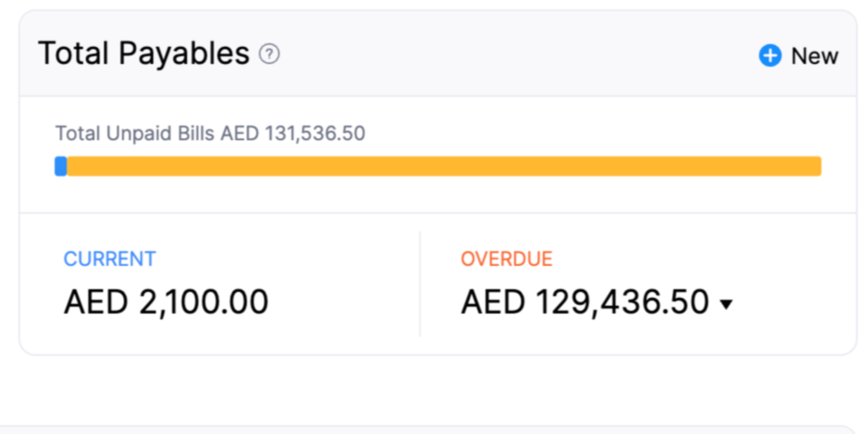The width and height of the screenshot is (868, 434).
Task: Click the empty header space left of New
Action: [519, 55]
